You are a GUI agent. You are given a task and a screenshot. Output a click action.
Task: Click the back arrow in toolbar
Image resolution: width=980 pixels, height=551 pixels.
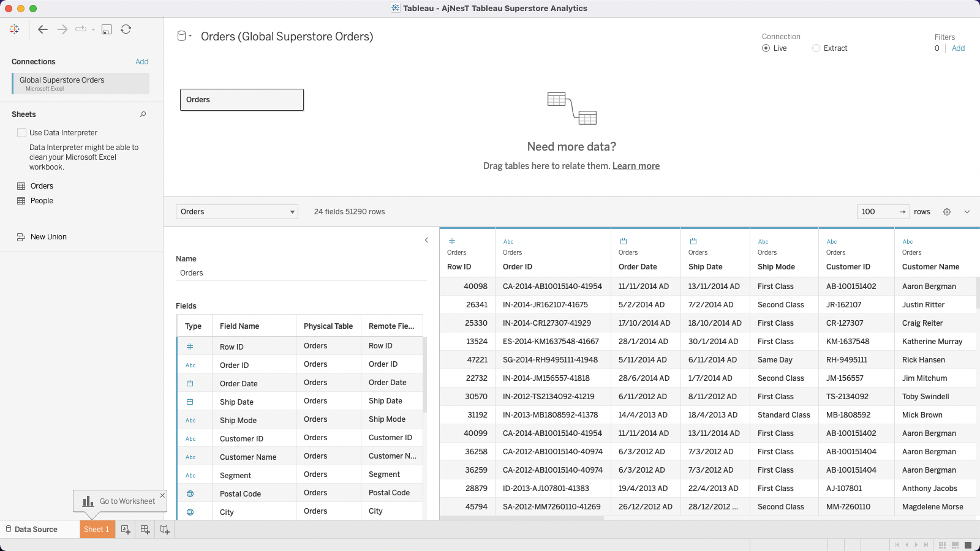tap(43, 29)
